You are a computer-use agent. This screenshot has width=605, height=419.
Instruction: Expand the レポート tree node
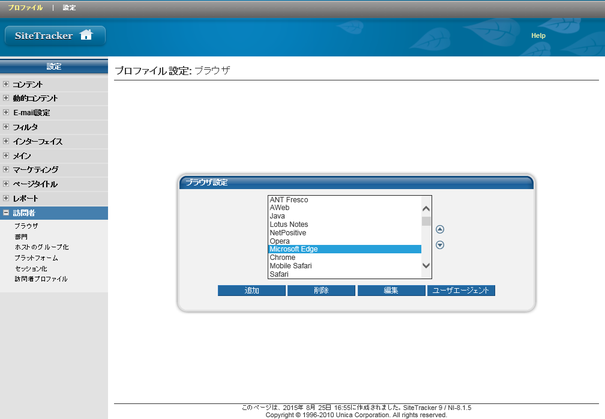pos(6,198)
